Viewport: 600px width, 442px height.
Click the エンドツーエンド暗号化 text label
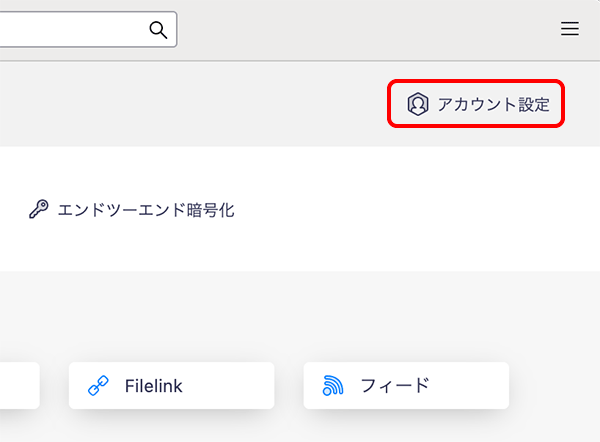146,211
